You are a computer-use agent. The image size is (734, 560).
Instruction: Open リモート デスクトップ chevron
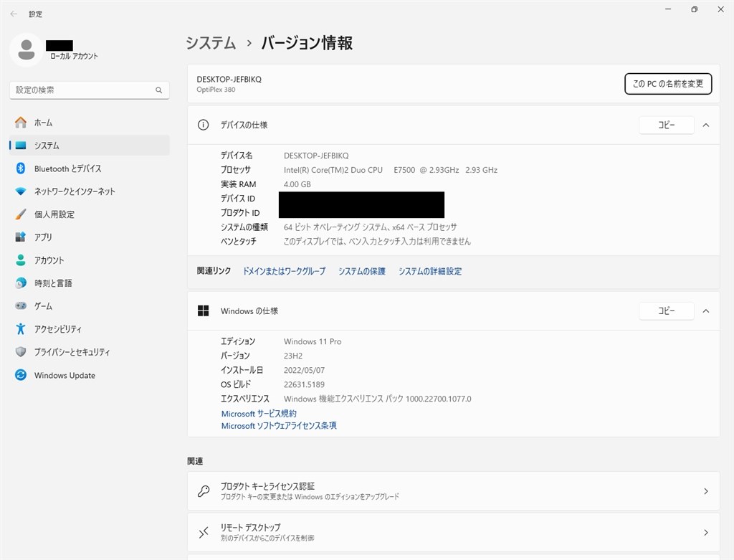[x=706, y=532]
